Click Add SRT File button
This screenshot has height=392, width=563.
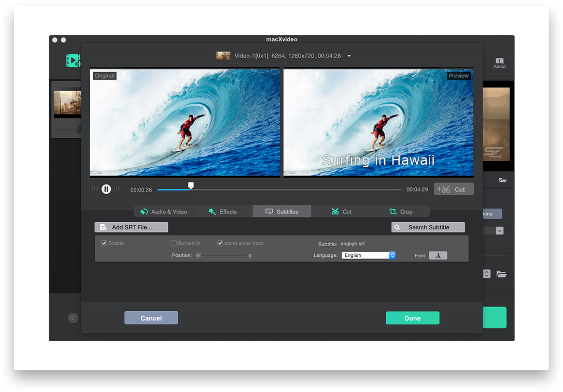[x=131, y=227]
